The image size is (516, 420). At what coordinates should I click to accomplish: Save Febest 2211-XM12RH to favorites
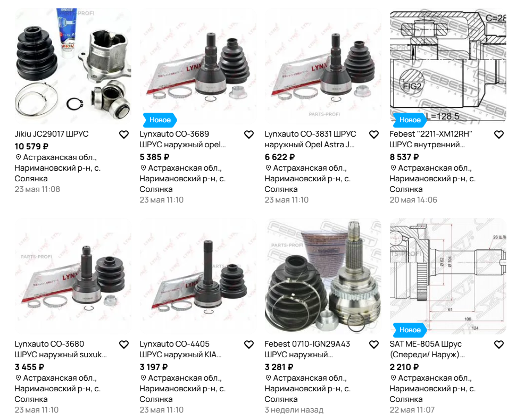click(499, 135)
